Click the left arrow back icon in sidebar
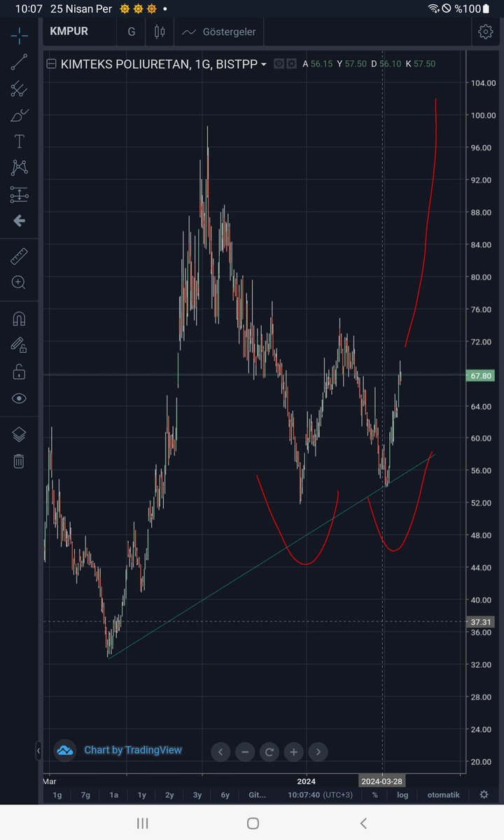Image resolution: width=504 pixels, height=840 pixels. pos(19,220)
